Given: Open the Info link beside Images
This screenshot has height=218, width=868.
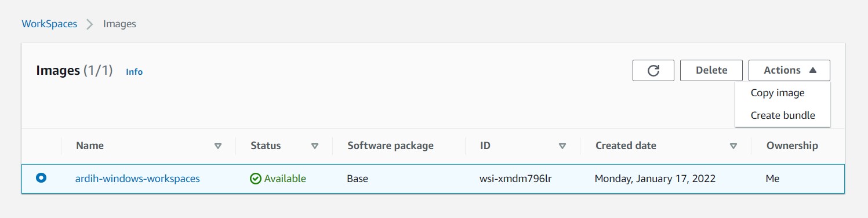Looking at the screenshot, I should tap(135, 72).
